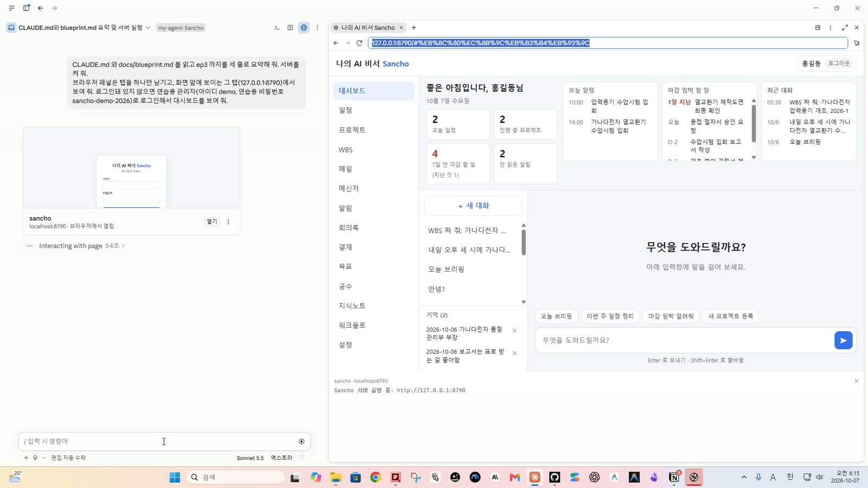The height and width of the screenshot is (488, 868).
Task: Open the sancho preview card options menu
Action: pyautogui.click(x=228, y=222)
